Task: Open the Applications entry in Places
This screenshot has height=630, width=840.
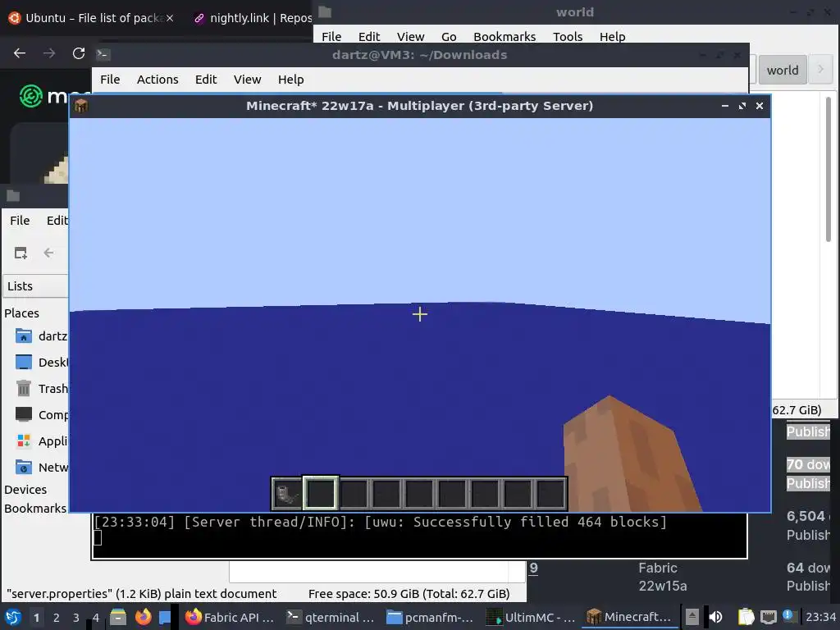Action: [x=42, y=441]
